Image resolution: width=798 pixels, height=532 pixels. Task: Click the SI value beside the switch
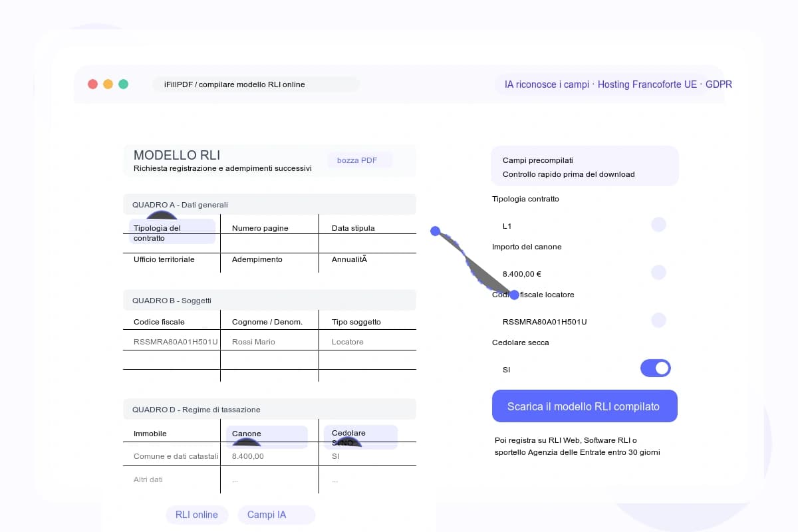507,370
